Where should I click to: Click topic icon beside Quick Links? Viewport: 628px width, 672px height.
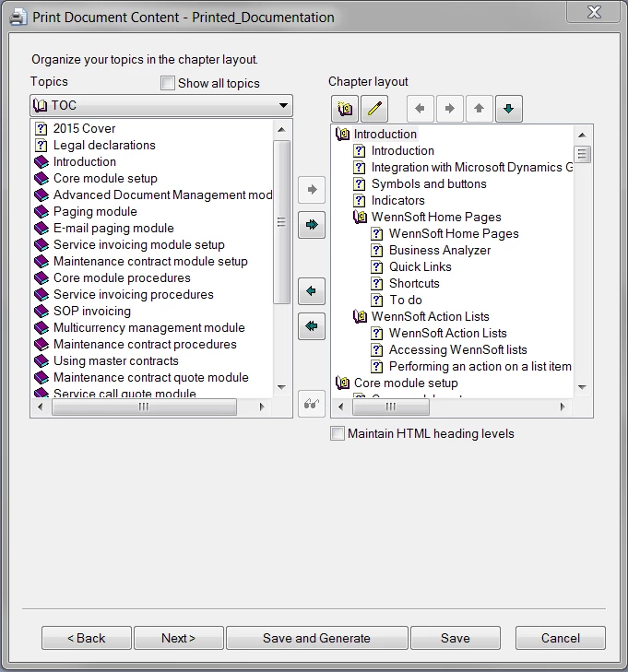[x=376, y=267]
